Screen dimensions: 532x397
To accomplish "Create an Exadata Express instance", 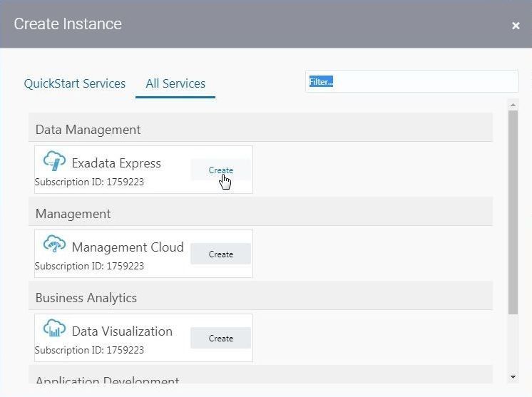I will [220, 170].
